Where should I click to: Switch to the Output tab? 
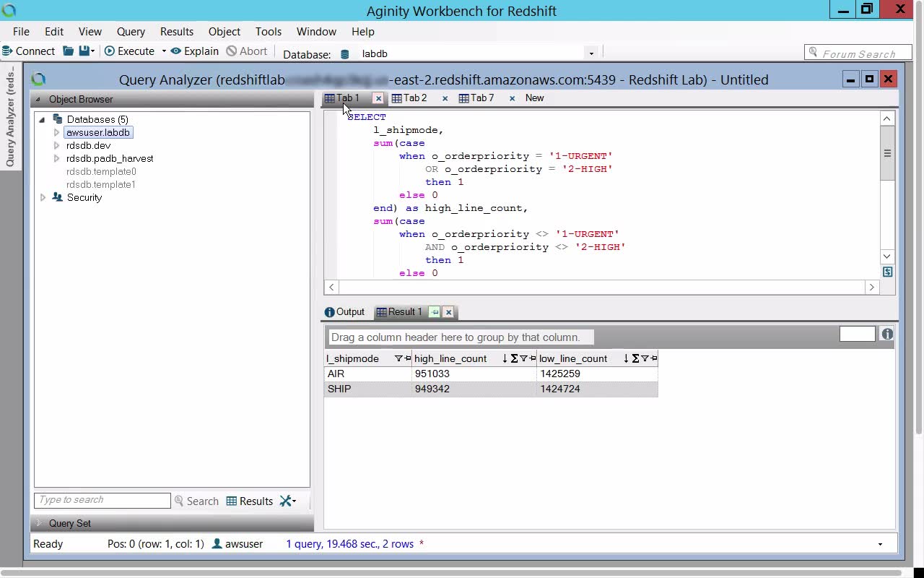[344, 312]
